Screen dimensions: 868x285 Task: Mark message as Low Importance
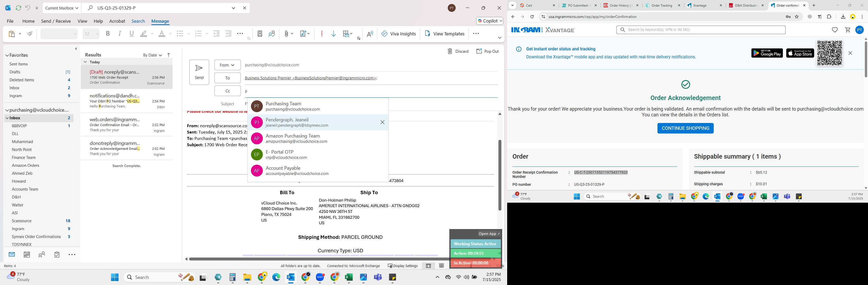coord(334,34)
